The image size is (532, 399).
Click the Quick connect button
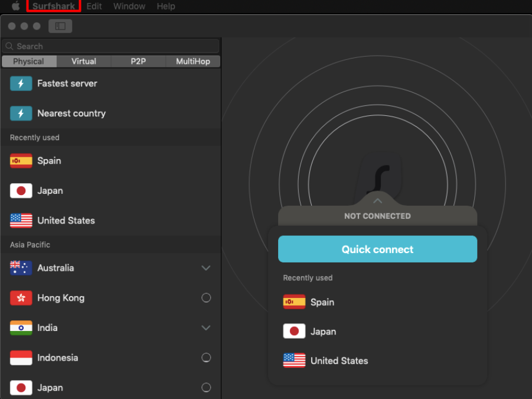(378, 249)
